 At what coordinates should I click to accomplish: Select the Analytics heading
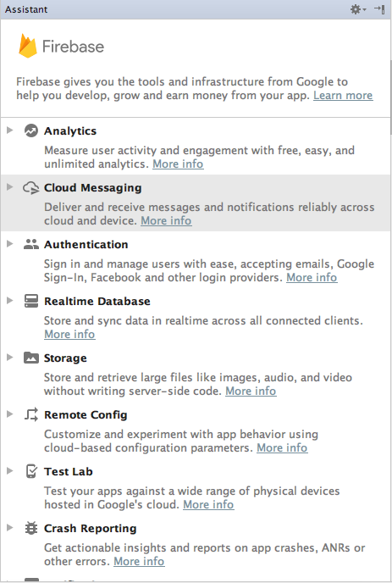pyautogui.click(x=70, y=131)
